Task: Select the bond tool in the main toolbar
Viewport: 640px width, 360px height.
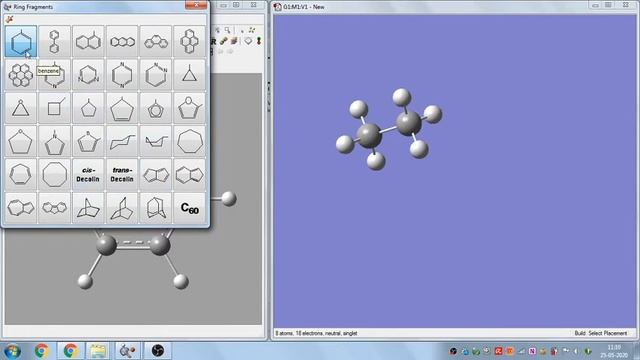Action: pos(224,41)
